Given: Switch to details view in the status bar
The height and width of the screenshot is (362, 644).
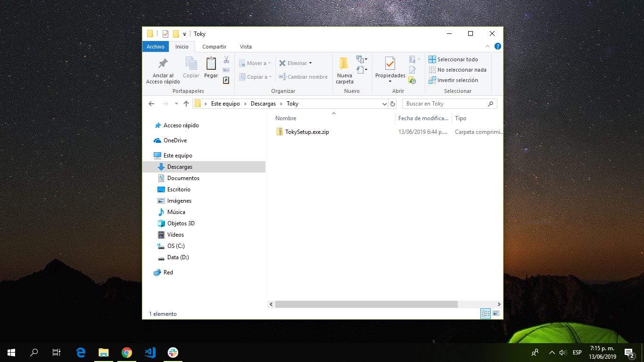Looking at the screenshot, I should [x=486, y=313].
